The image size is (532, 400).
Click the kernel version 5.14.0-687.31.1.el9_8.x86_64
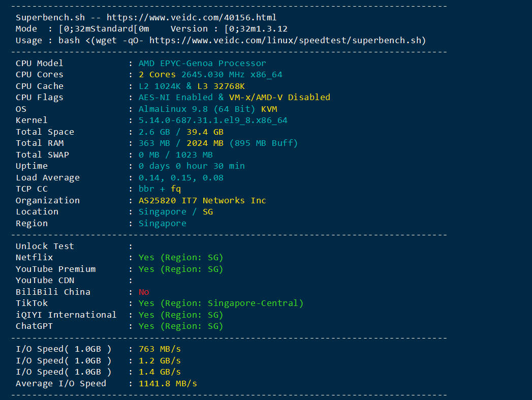[213, 120]
